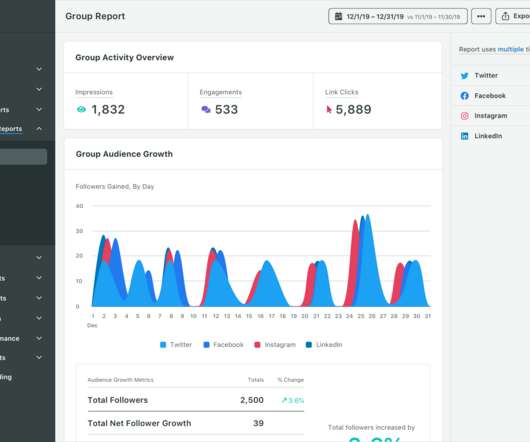The width and height of the screenshot is (530, 442).
Task: Click the Facebook icon in network list
Action: 465,96
